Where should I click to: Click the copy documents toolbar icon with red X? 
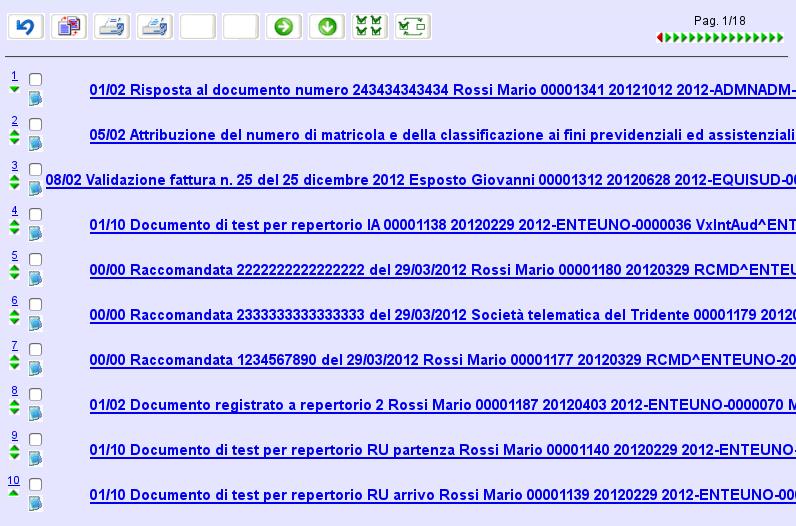(69, 26)
